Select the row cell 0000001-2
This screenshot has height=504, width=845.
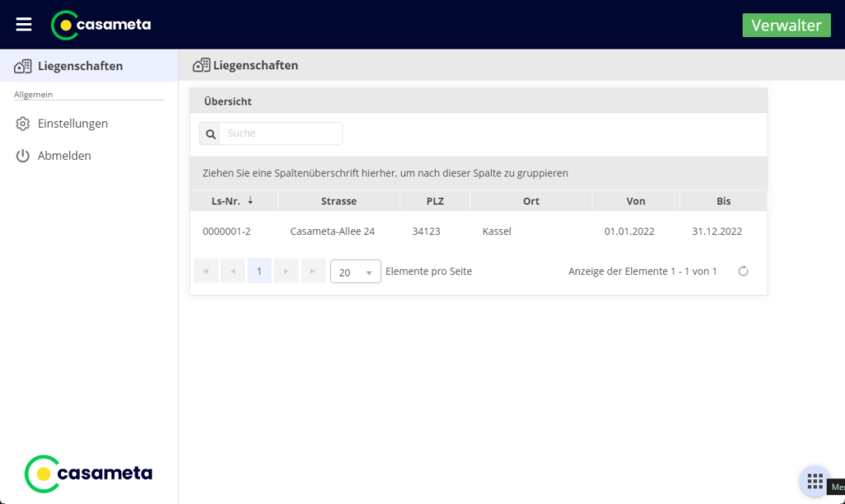coord(226,232)
